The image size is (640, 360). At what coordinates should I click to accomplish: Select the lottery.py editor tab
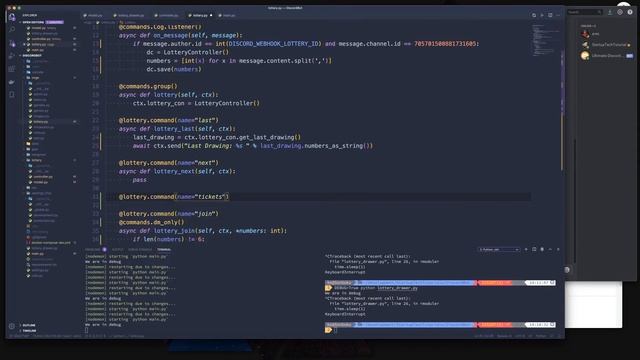pyautogui.click(x=200, y=16)
